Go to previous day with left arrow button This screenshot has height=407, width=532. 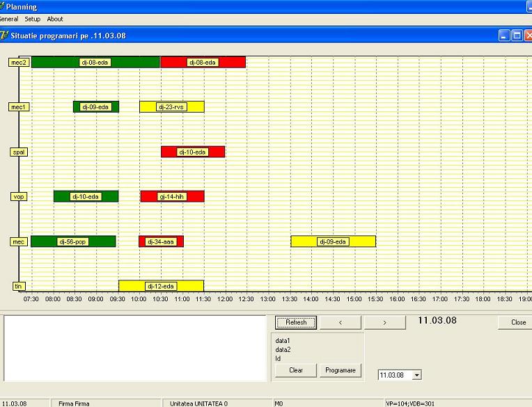click(339, 323)
